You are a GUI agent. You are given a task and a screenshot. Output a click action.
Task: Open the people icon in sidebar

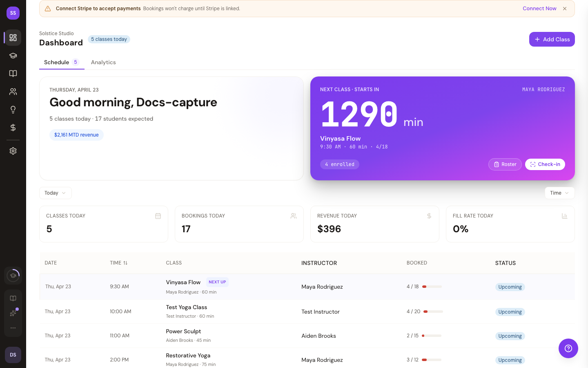pos(13,92)
